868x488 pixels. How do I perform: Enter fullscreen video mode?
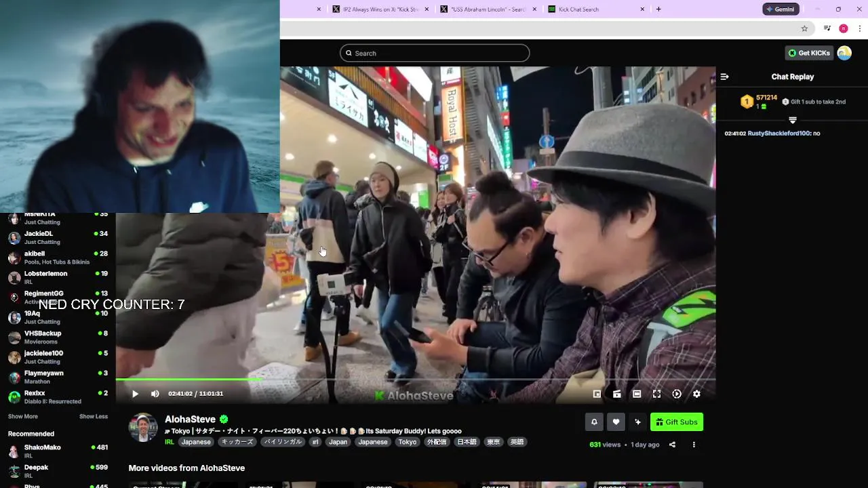click(x=656, y=394)
